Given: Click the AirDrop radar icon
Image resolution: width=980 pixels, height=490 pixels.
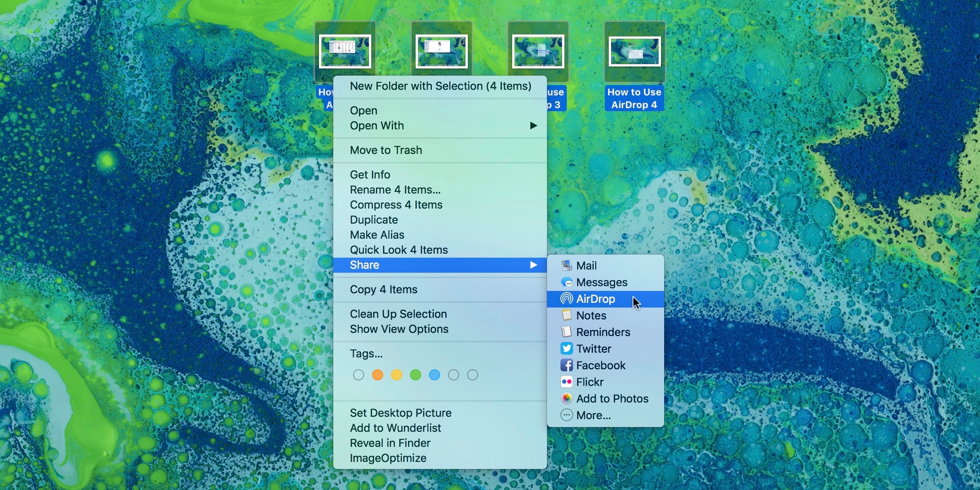Looking at the screenshot, I should tap(566, 299).
